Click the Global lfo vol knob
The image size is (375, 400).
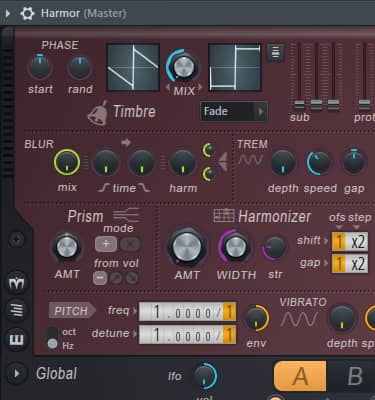(205, 376)
